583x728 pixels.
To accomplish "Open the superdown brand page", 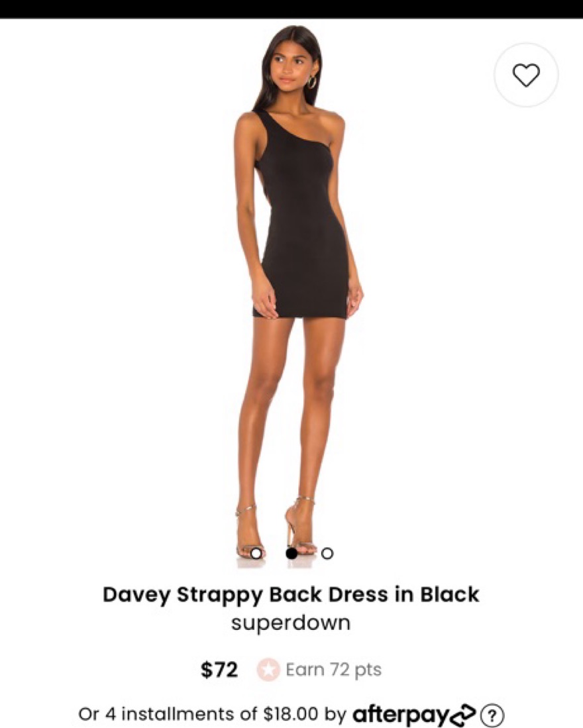I will 291,622.
